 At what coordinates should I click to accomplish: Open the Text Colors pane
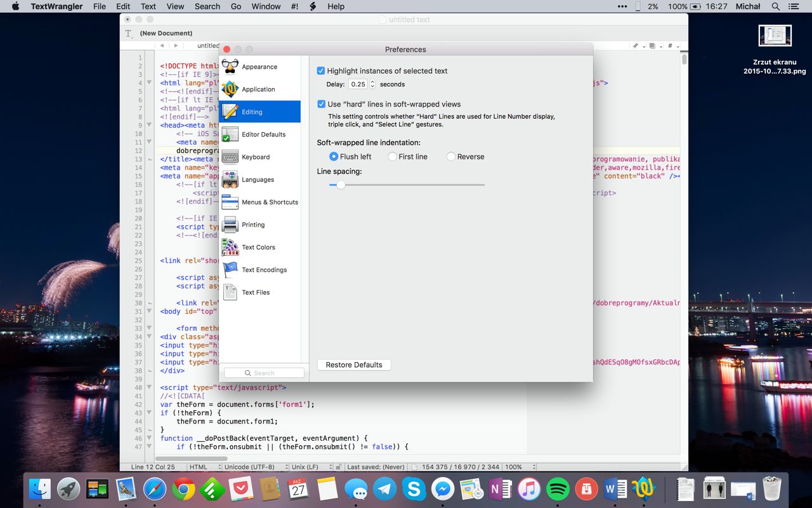(x=259, y=247)
